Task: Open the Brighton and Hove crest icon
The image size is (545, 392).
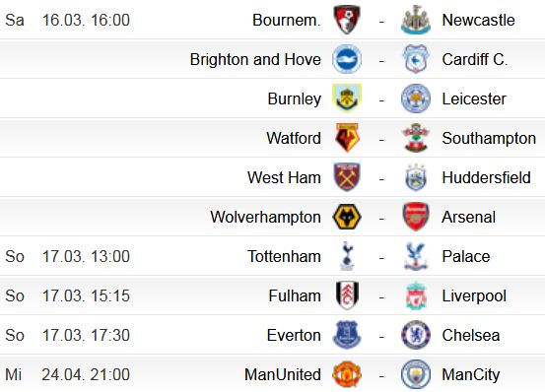Action: [x=347, y=59]
